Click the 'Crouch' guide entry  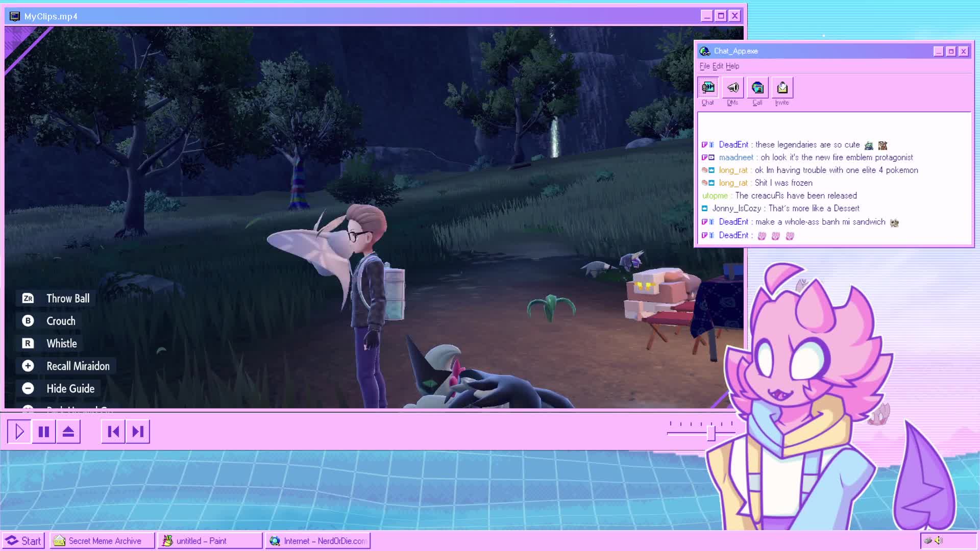pyautogui.click(x=48, y=321)
